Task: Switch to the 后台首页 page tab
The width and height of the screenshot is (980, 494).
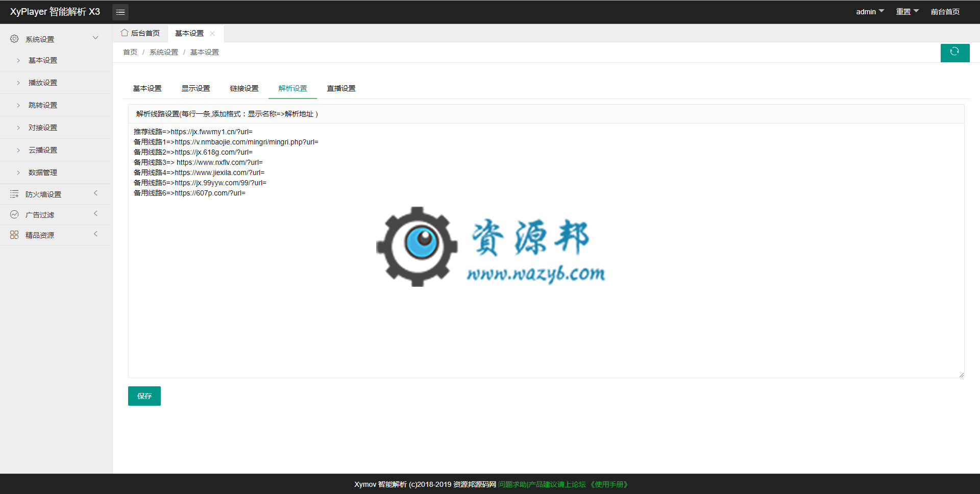Action: click(x=140, y=33)
